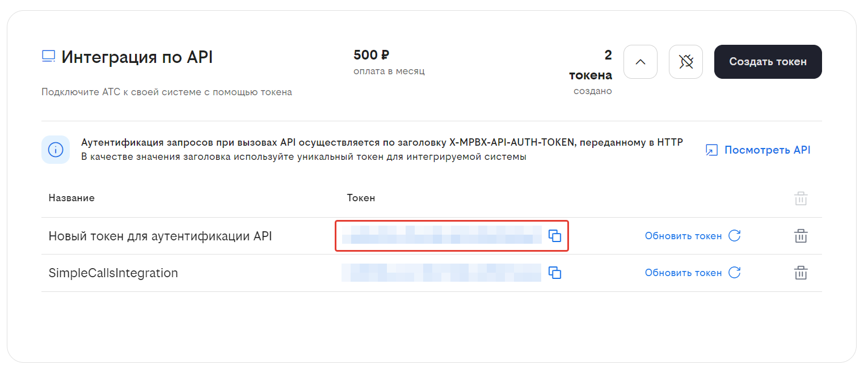Click the SimpleCallsIntegration name cell
Image resolution: width=868 pixels, height=373 pixels.
(x=113, y=273)
